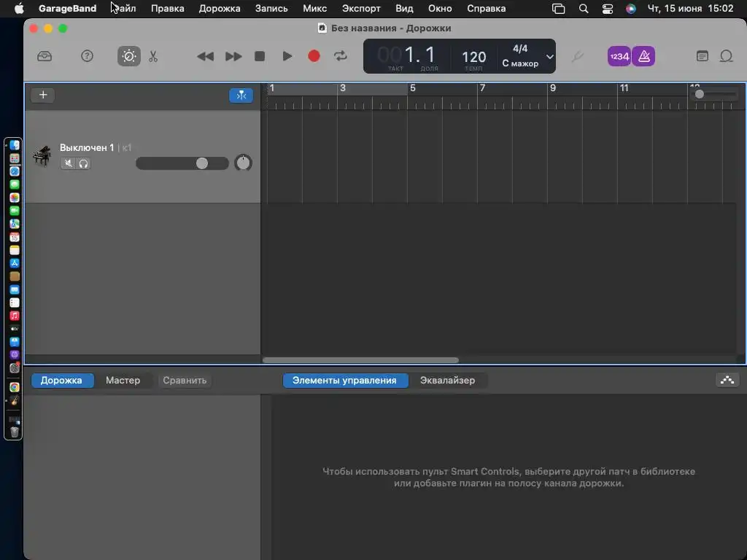The height and width of the screenshot is (560, 747).
Task: Open the Запись menu
Action: click(271, 9)
